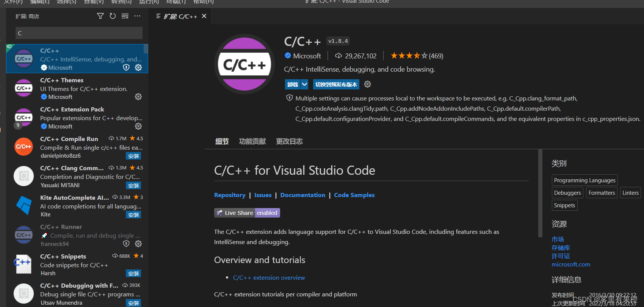
Task: Install C/C++ Compile Run extension
Action: pos(133,156)
